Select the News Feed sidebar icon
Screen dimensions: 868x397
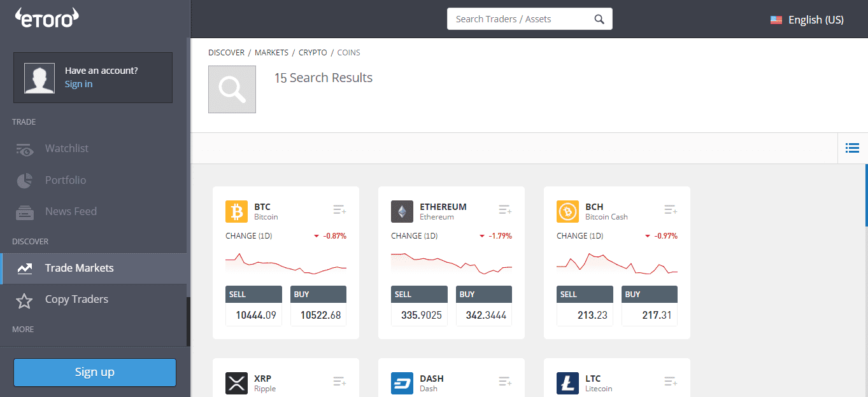click(x=24, y=211)
